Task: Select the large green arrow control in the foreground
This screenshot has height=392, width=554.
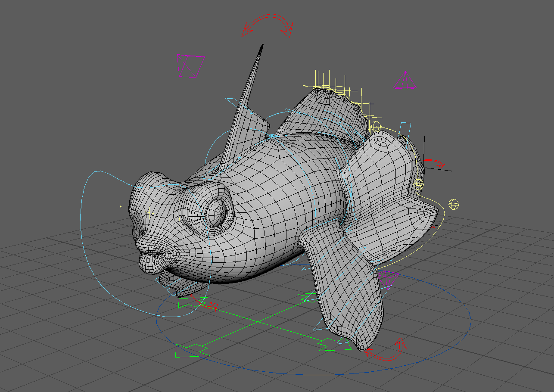Action: tap(192, 351)
